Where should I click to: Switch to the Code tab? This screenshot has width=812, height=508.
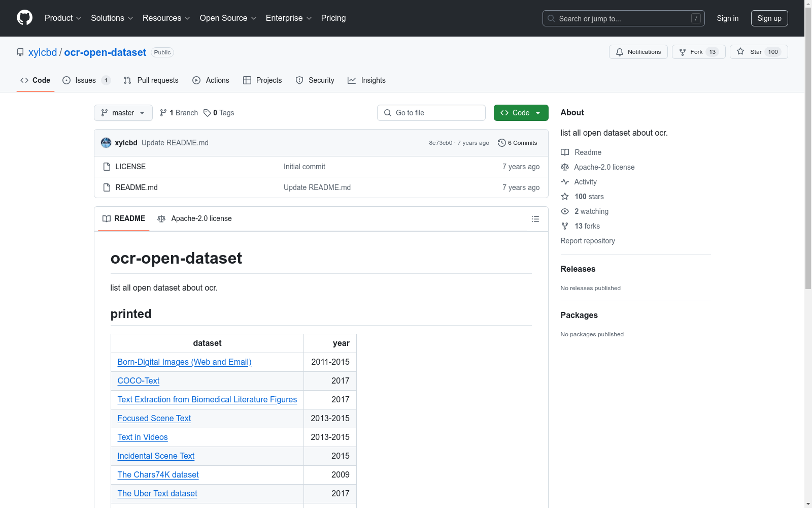pos(36,80)
